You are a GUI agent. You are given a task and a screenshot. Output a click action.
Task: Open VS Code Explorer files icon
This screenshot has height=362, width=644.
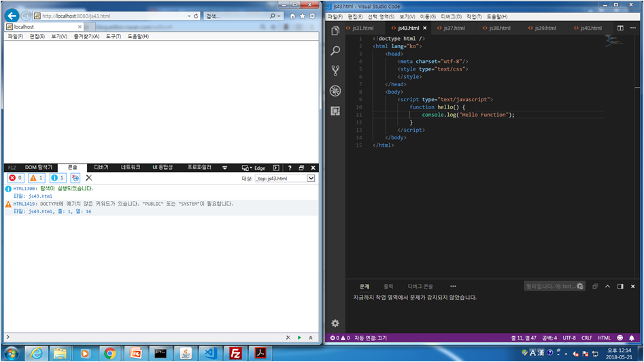point(335,31)
